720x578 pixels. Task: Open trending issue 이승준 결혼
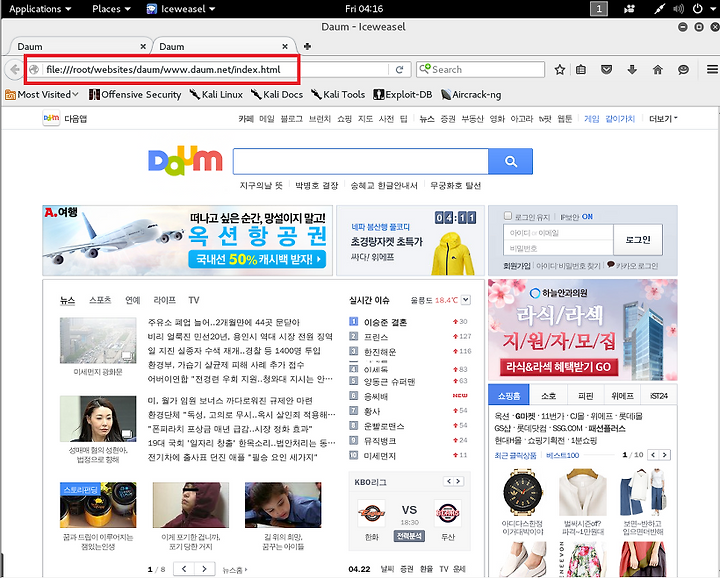click(x=385, y=322)
